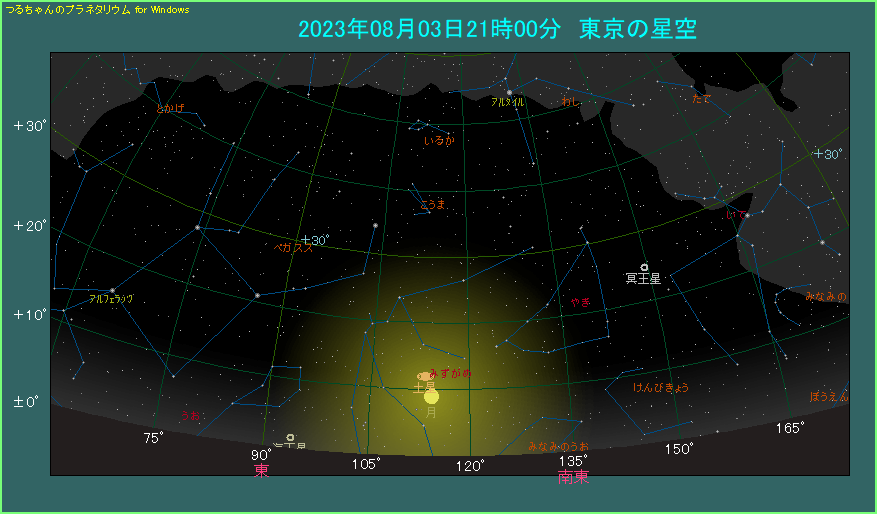Click the Pluto (冥王星) marker
877x514 pixels.
pyautogui.click(x=644, y=266)
